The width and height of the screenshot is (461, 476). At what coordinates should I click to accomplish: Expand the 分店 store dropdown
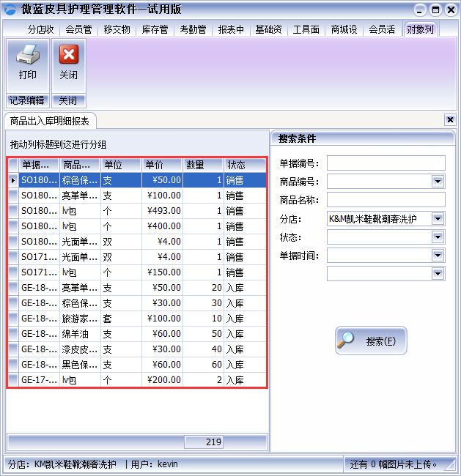[x=438, y=218]
